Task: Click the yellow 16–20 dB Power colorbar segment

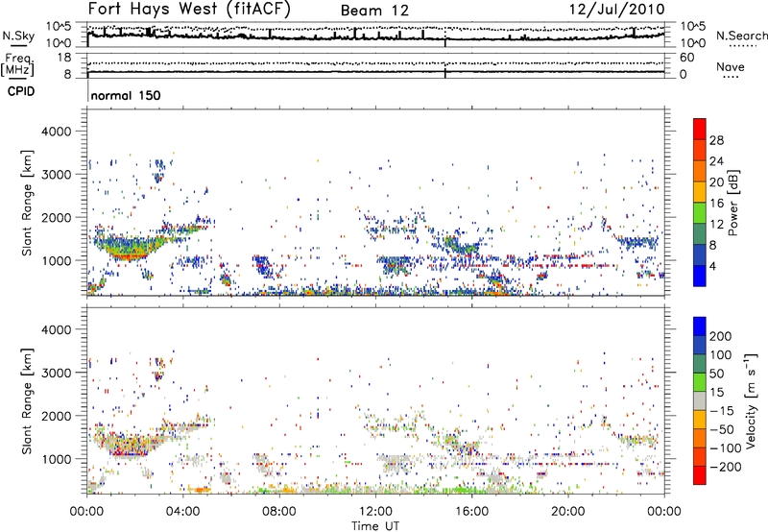Action: 700,192
